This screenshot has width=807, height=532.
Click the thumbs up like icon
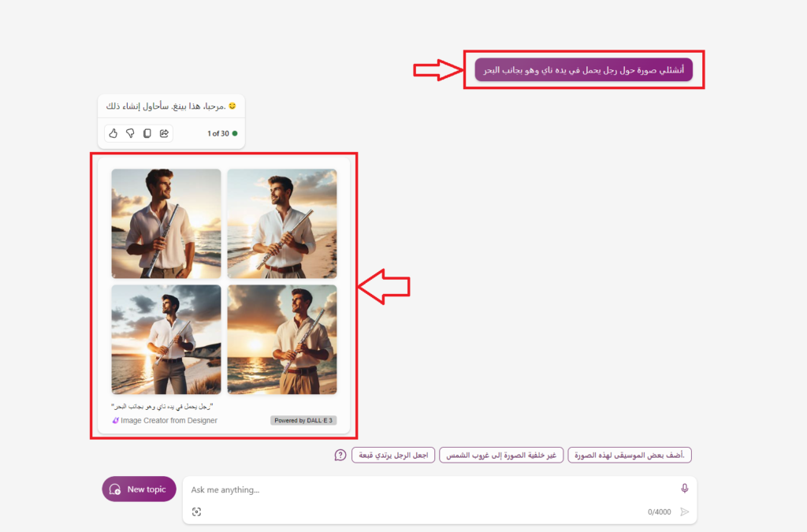tap(113, 133)
